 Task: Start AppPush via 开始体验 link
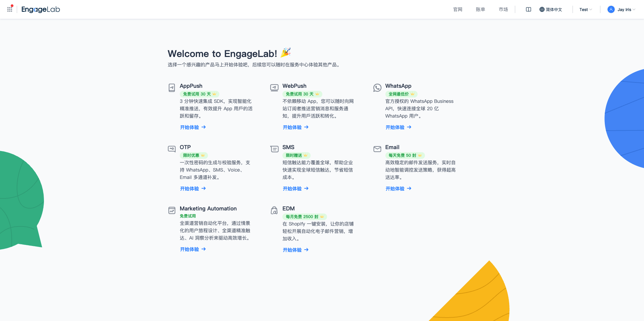[x=193, y=127]
